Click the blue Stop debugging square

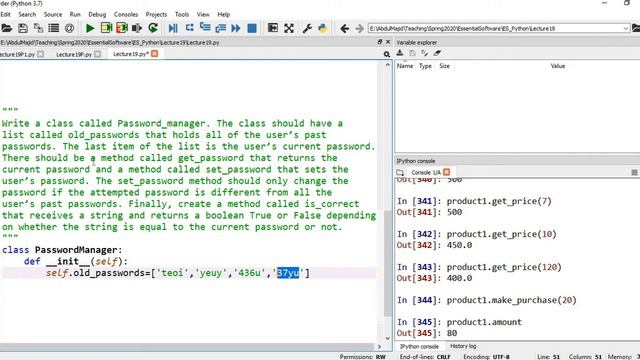click(x=252, y=28)
